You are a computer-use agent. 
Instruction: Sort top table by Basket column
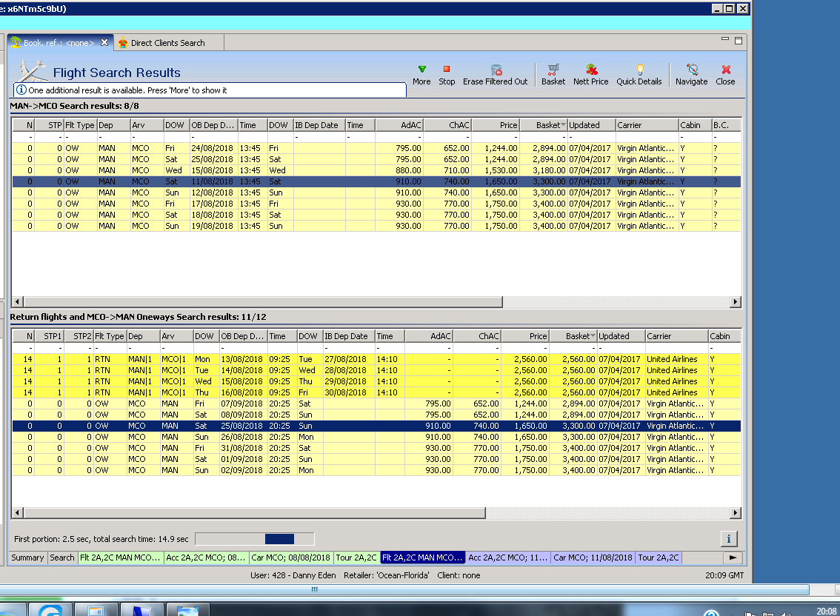548,125
